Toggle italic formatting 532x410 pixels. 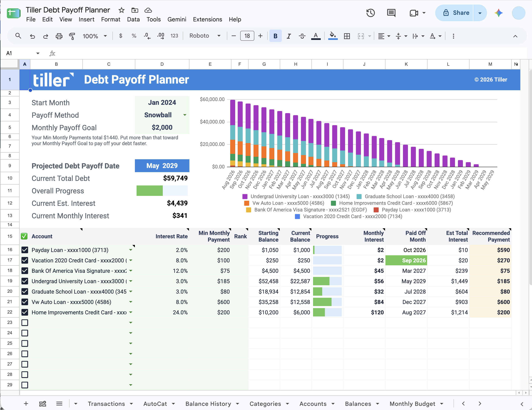coord(289,36)
